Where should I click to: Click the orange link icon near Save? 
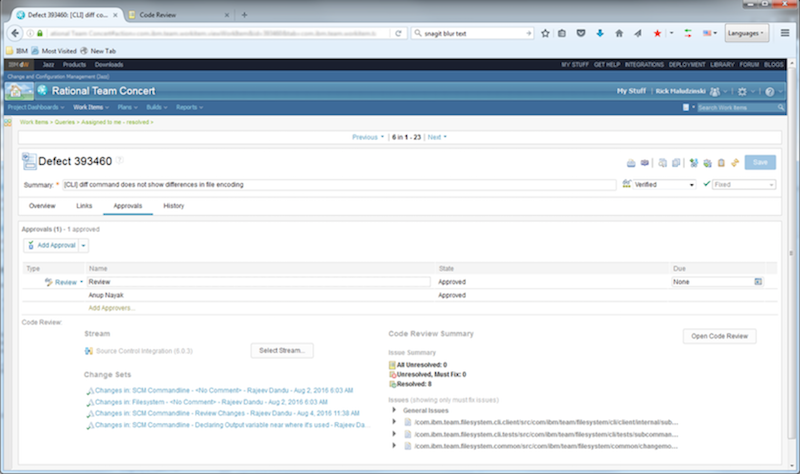coord(735,163)
